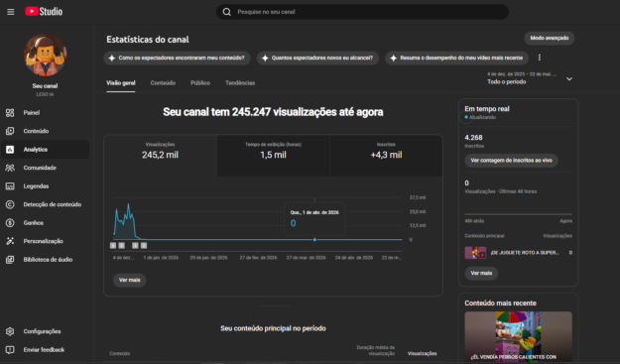Screen dimensions: 620x364
Task: Switch to the Conteúdo analytics tab
Action: tap(163, 83)
